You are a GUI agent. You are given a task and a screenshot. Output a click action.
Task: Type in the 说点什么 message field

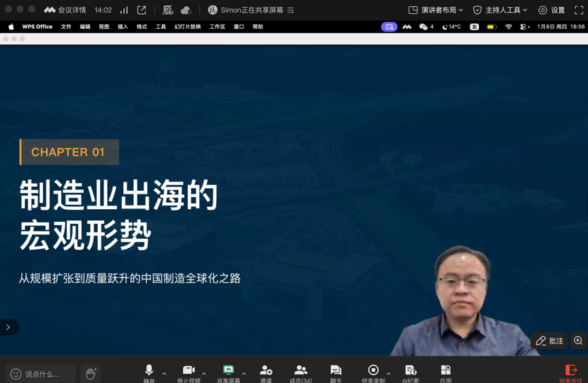(x=44, y=374)
